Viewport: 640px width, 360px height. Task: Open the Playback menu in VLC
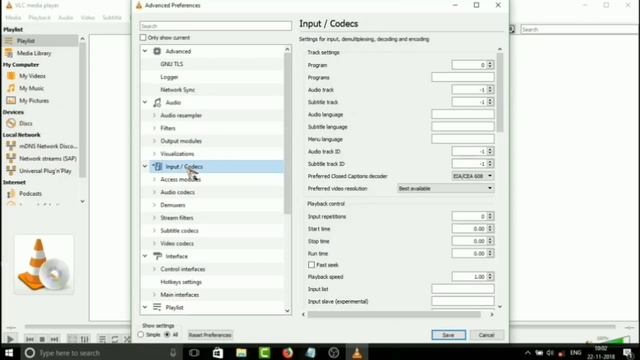pyautogui.click(x=40, y=18)
